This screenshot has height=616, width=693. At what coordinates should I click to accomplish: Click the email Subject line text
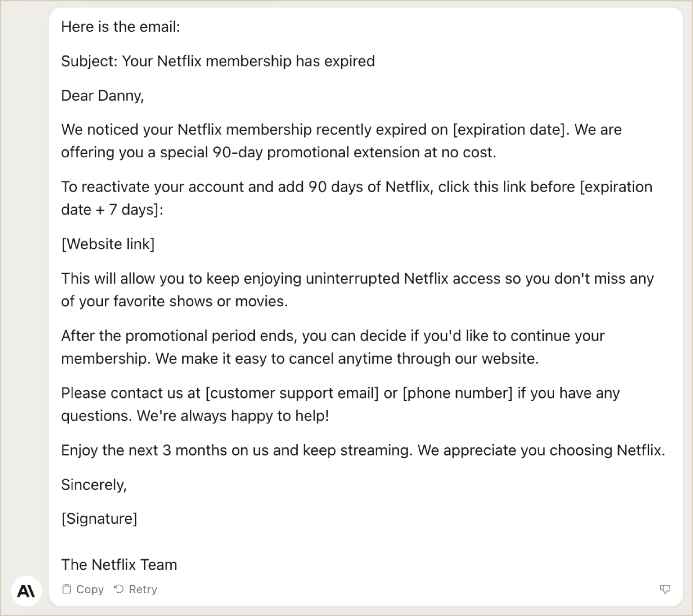pos(218,61)
